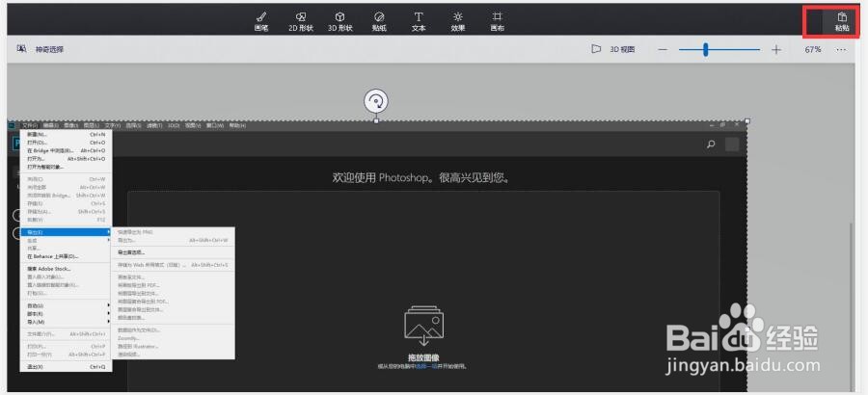Expand the 脚本(R) submenu entry
868x395 pixels.
coord(66,314)
